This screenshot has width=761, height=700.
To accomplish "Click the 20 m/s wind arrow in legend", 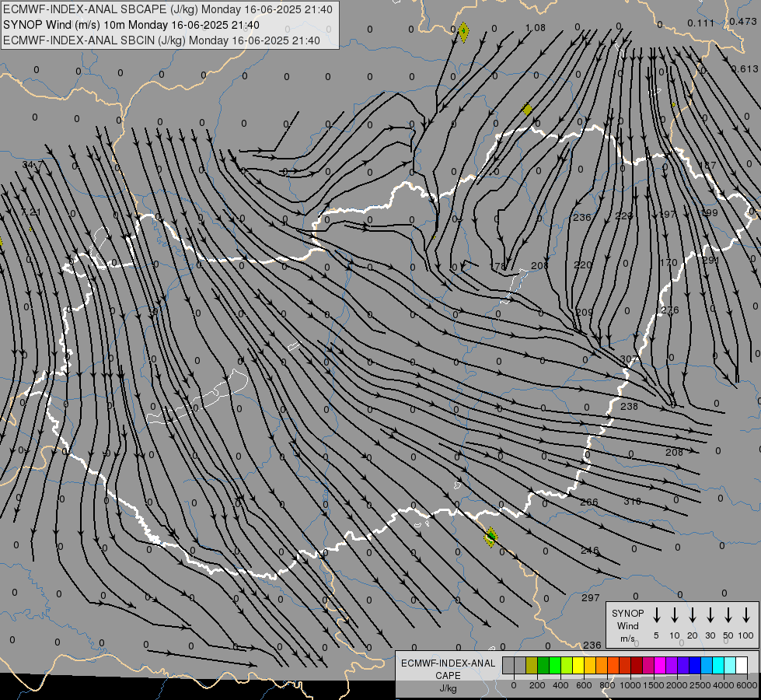I will coord(692,615).
